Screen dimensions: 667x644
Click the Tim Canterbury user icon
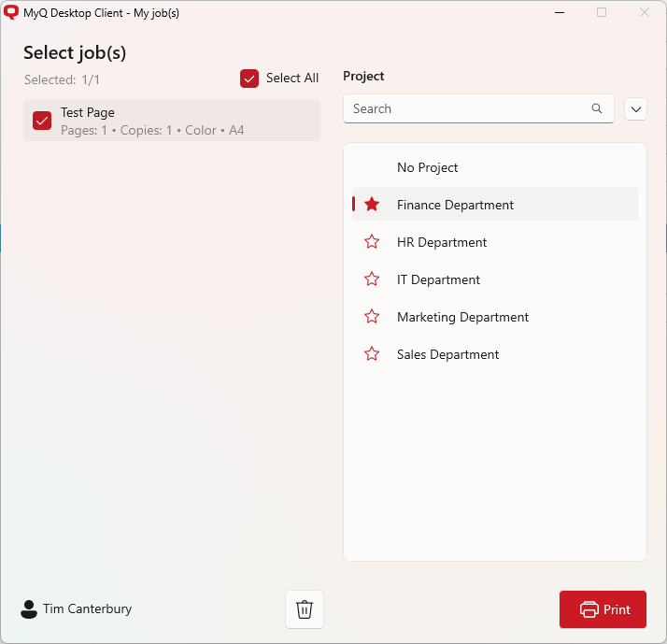tap(29, 609)
